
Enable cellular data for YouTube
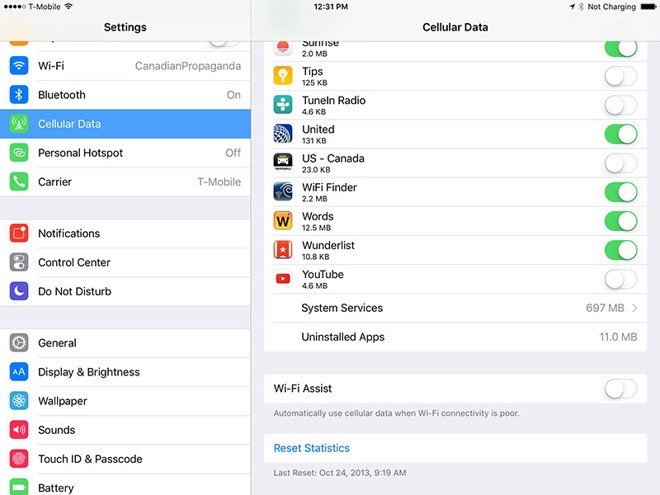click(621, 279)
